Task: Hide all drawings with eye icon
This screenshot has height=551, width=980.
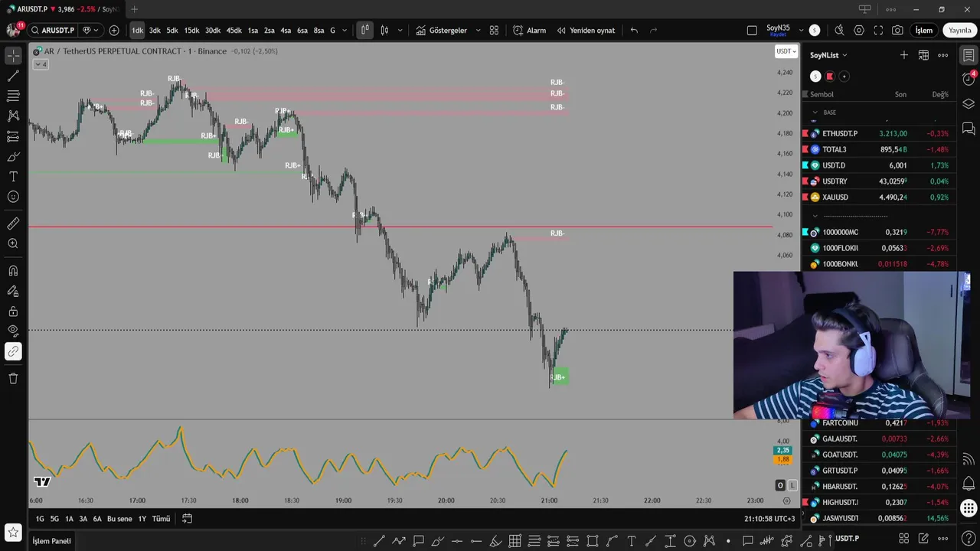Action: pyautogui.click(x=13, y=331)
